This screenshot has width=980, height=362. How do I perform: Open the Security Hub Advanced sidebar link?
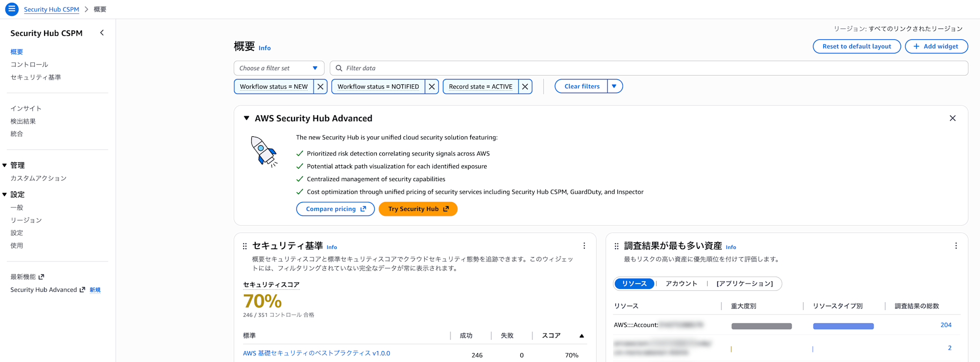click(48, 290)
